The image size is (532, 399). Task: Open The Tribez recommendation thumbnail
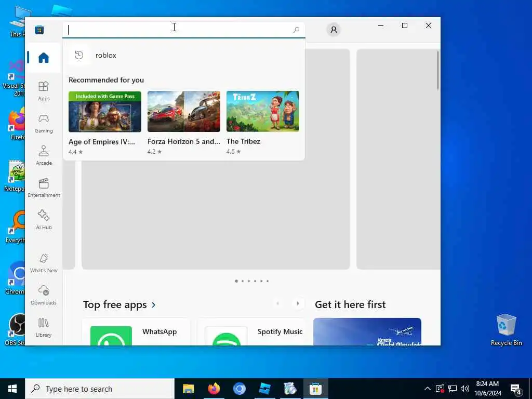(x=263, y=111)
